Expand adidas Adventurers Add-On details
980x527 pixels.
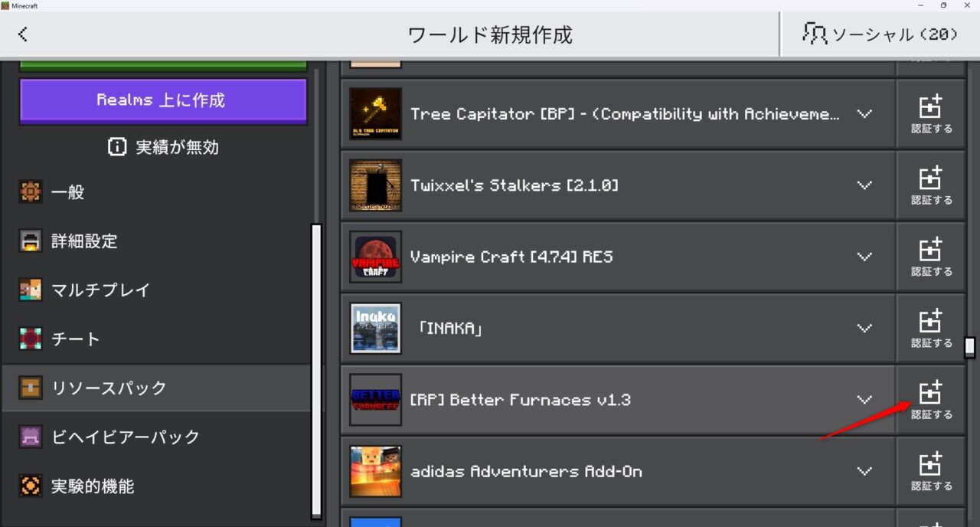click(864, 471)
